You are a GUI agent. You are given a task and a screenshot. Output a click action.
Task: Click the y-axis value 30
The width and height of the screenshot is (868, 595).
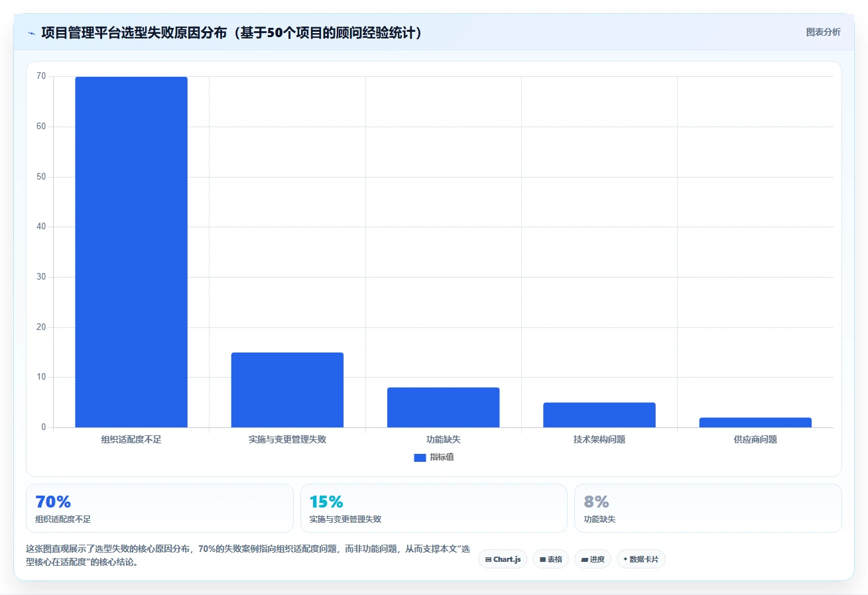coord(41,277)
